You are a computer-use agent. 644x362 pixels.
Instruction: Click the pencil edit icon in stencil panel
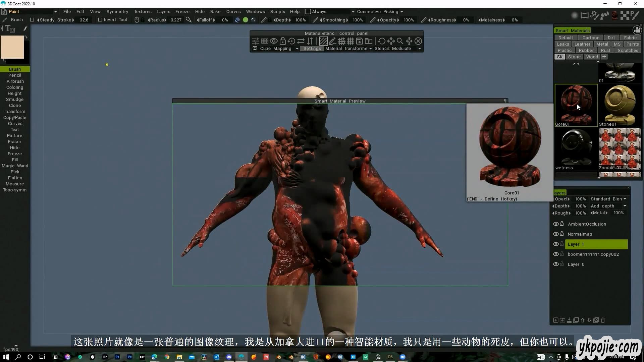(332, 41)
